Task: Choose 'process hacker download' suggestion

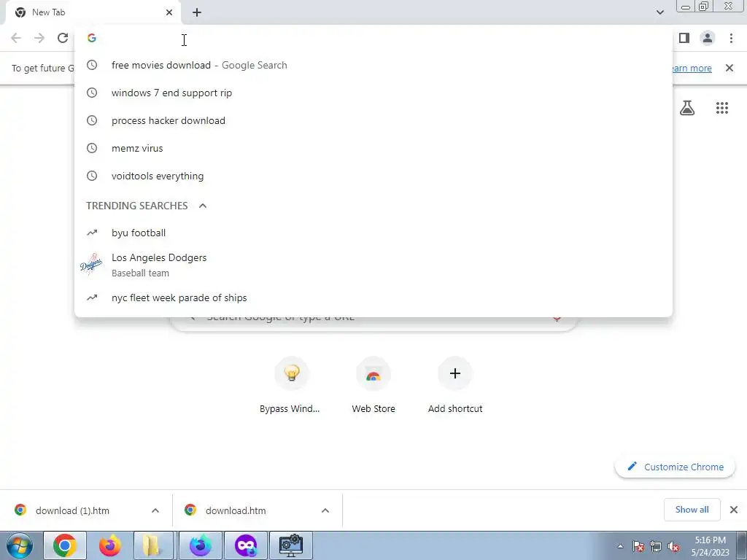Action: click(373, 120)
